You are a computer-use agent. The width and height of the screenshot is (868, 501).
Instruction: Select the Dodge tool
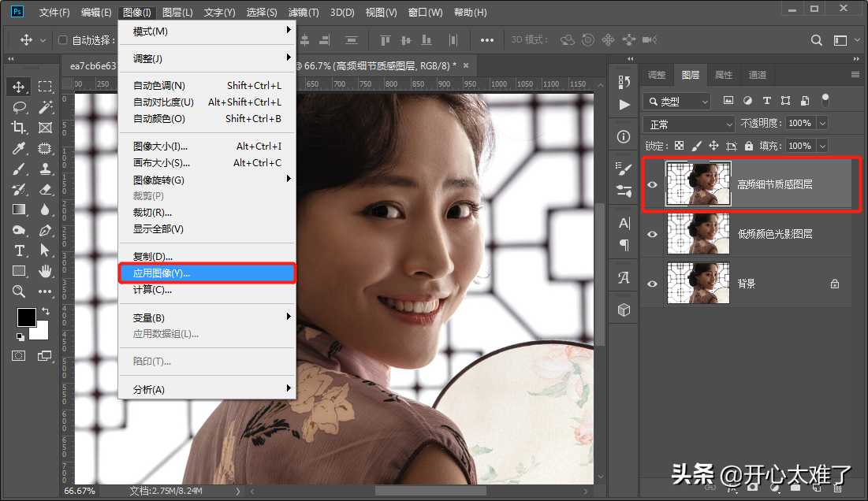[19, 230]
